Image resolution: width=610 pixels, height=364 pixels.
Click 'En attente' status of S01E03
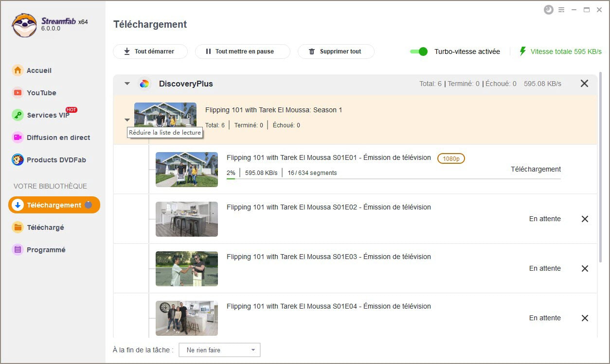click(545, 268)
